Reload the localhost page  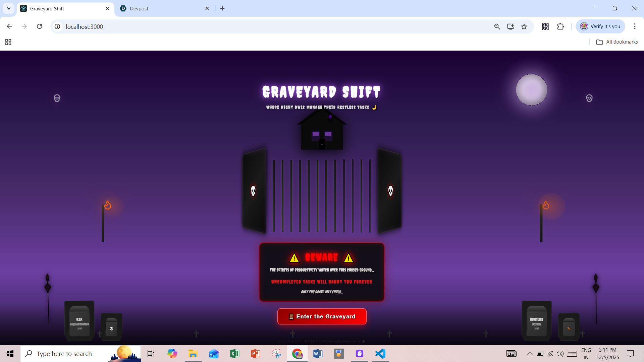(x=40, y=26)
